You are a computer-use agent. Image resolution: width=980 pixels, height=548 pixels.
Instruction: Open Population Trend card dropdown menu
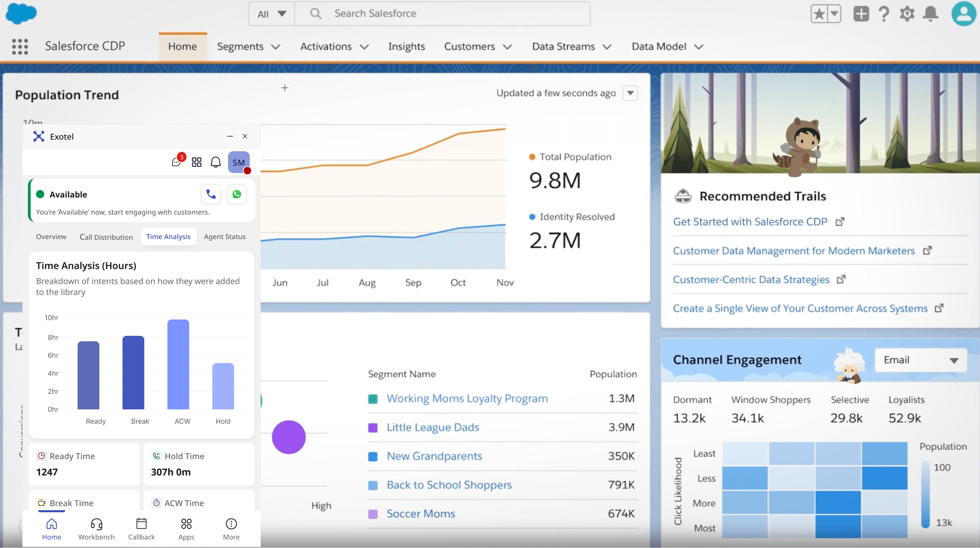(631, 93)
